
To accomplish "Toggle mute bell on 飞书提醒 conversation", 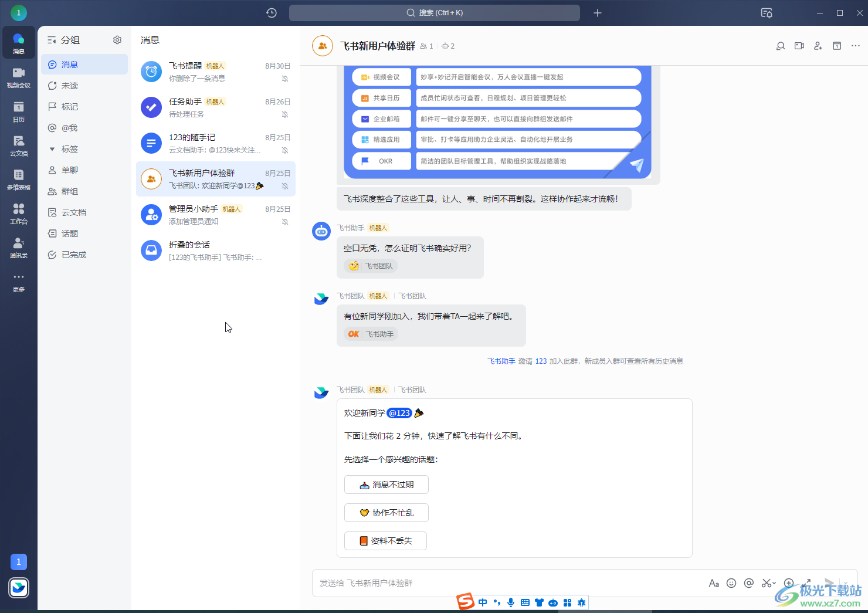I will tap(285, 79).
